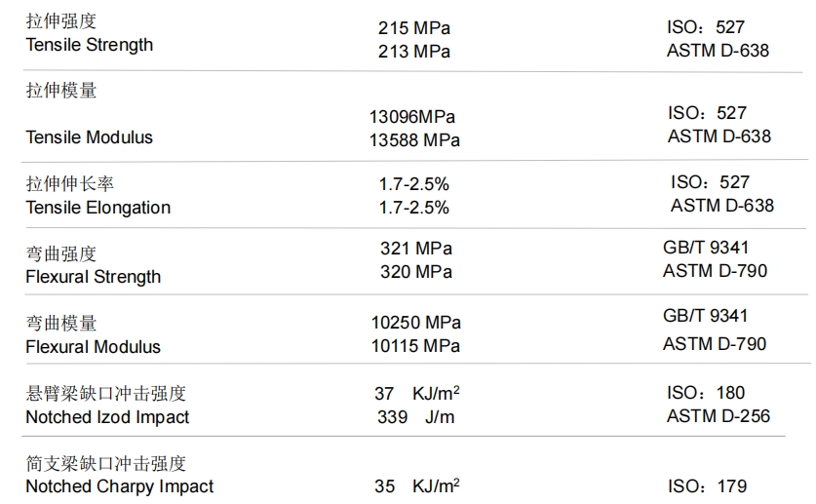This screenshot has height=504, width=816.
Task: Click the ASTM D-256 test standard
Action: (719, 416)
